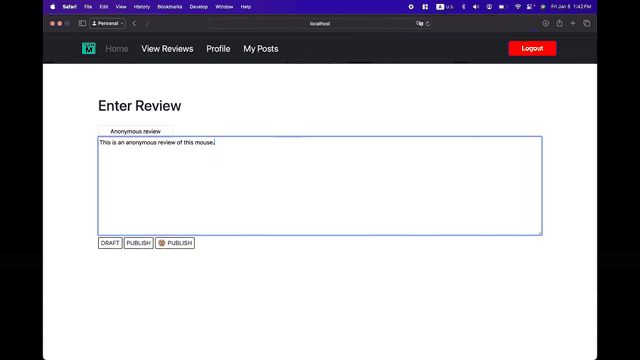The image size is (640, 360).
Task: Go forward with the forward arrow
Action: click(147, 23)
